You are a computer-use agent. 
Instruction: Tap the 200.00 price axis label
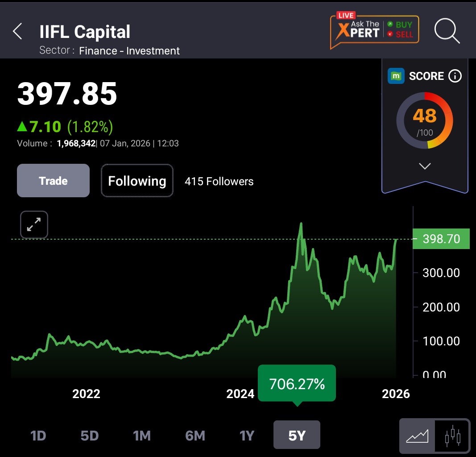click(x=441, y=307)
